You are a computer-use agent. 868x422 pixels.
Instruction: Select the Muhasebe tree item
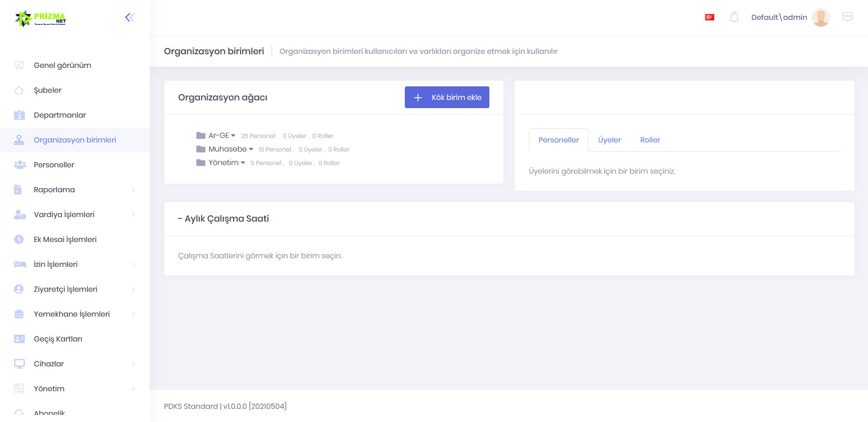(x=228, y=149)
